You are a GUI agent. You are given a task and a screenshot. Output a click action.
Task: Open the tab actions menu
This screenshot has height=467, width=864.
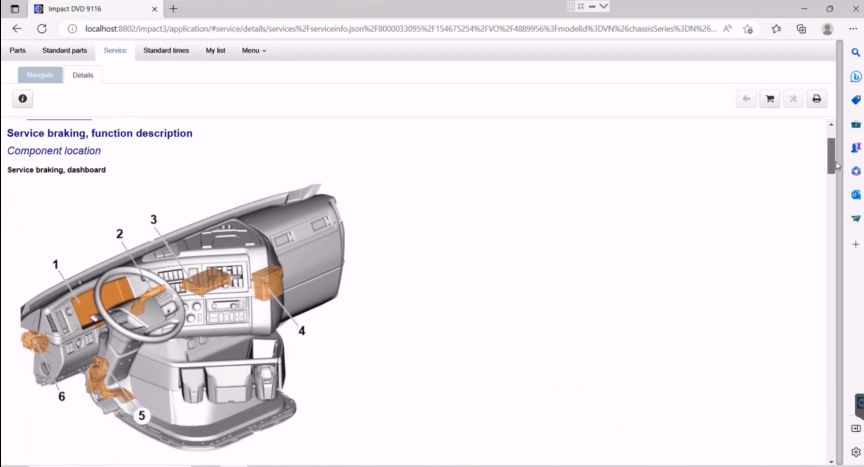click(14, 8)
